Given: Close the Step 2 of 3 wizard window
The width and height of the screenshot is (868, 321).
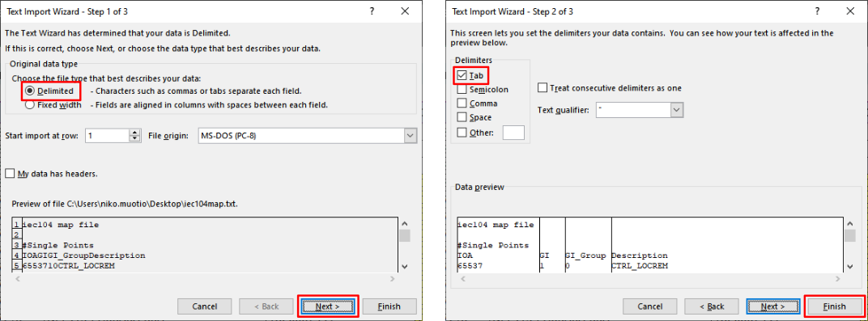Looking at the screenshot, I should [850, 11].
